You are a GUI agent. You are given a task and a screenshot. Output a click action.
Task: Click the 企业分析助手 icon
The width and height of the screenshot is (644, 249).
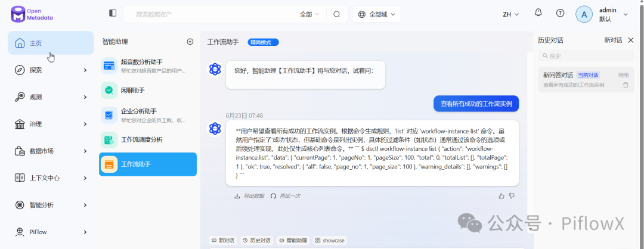(x=109, y=115)
